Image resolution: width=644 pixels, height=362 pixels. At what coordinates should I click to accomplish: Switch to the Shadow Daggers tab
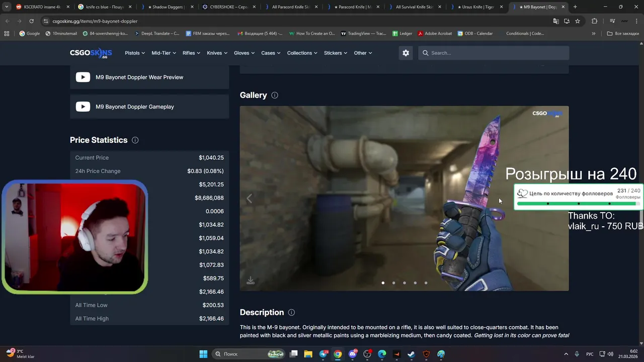pos(166,7)
